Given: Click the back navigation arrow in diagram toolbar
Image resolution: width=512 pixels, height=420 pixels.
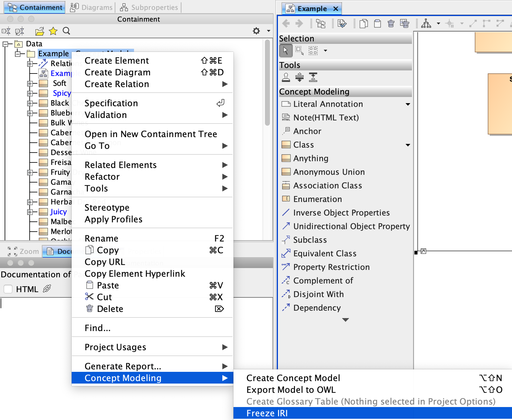Looking at the screenshot, I should click(286, 23).
